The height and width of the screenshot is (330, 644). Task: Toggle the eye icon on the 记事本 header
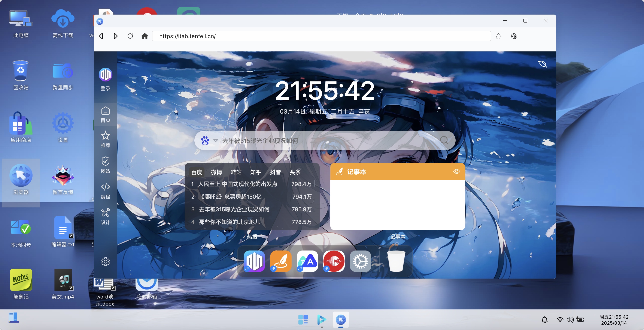tap(456, 171)
